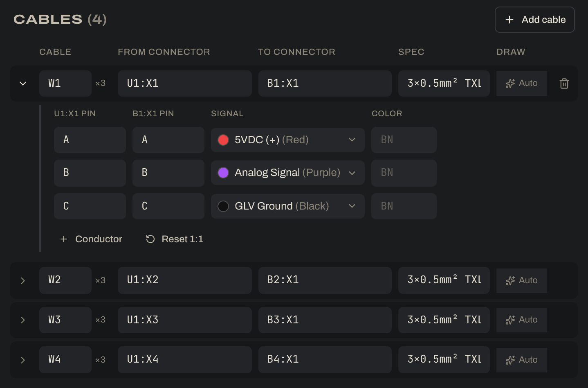Click Auto draw sparkle icon for W2
The image size is (588, 388).
510,281
